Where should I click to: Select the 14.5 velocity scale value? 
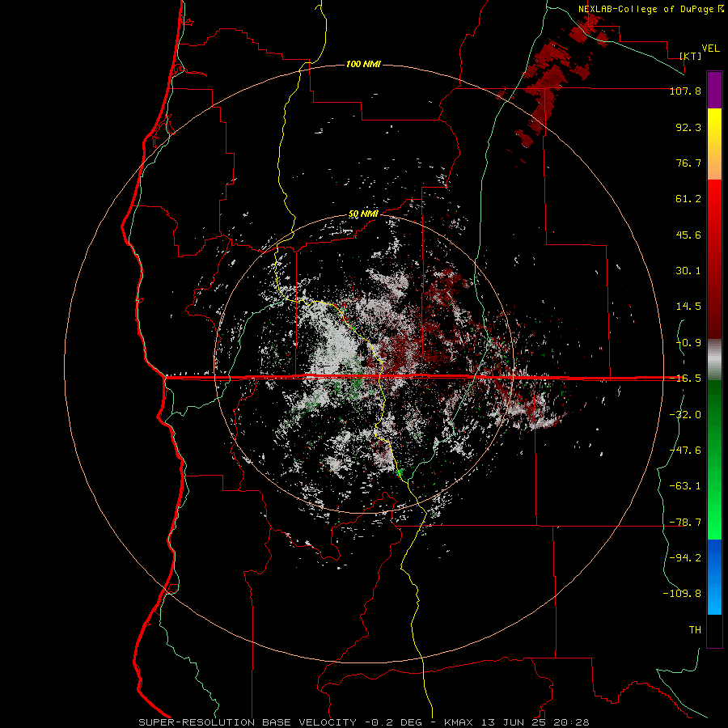point(688,307)
